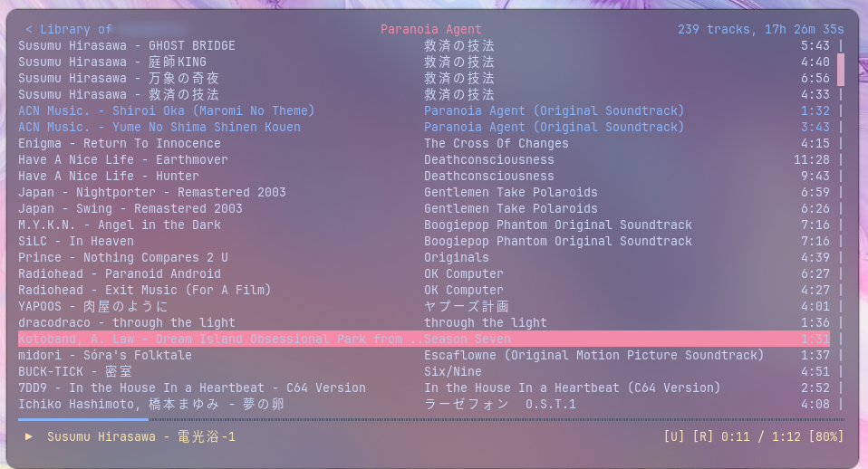Screen dimensions: 868x469
Task: Click album OK Computer on Paranoid Android row
Action: (x=463, y=273)
